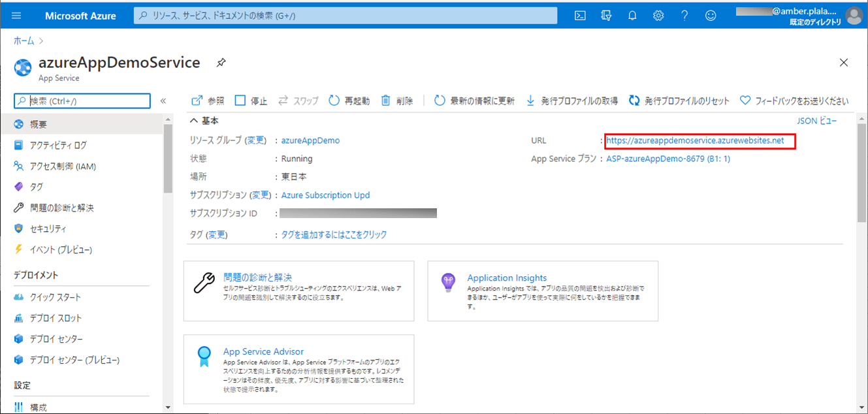Open the JSON ビュー link
Screen dimensions: 868x414
[816, 121]
